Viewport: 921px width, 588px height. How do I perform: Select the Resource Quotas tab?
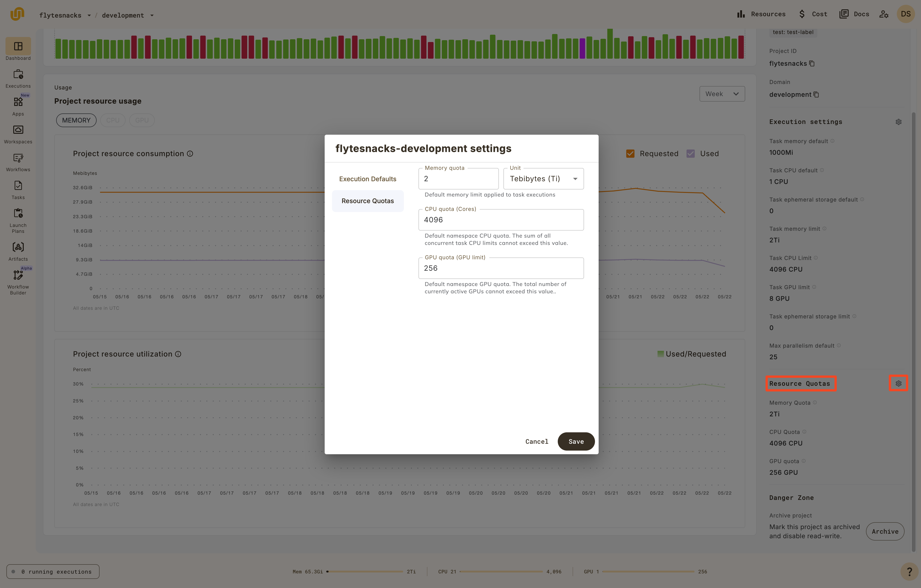click(368, 201)
